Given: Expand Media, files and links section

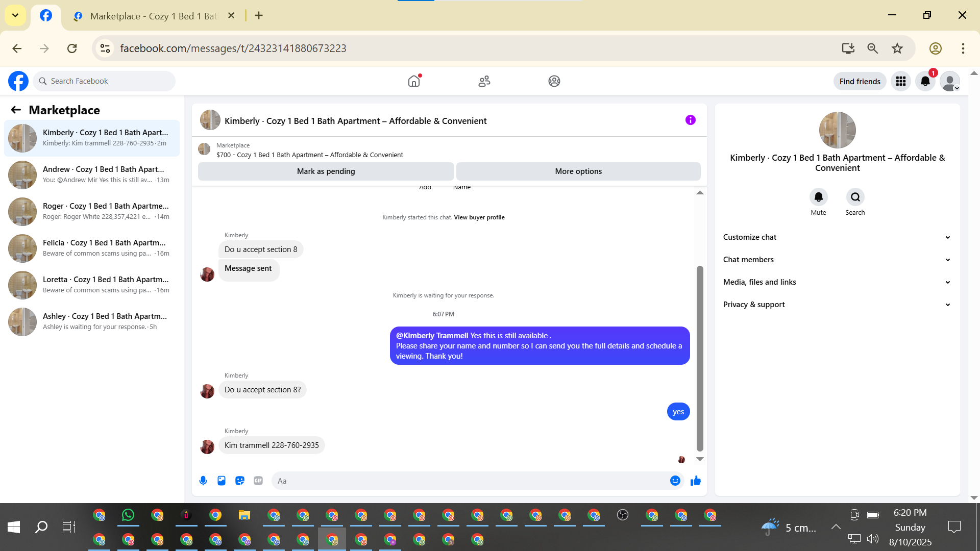Looking at the screenshot, I should (837, 282).
